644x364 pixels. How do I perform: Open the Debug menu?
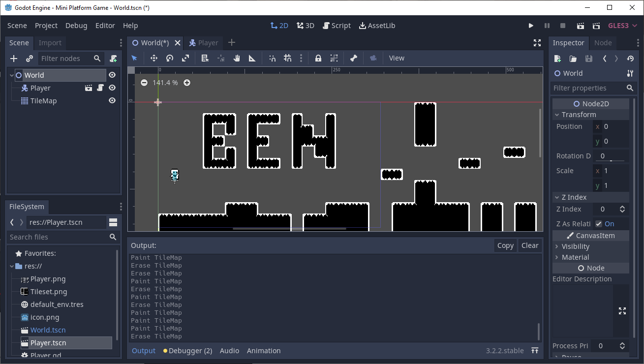pos(76,26)
